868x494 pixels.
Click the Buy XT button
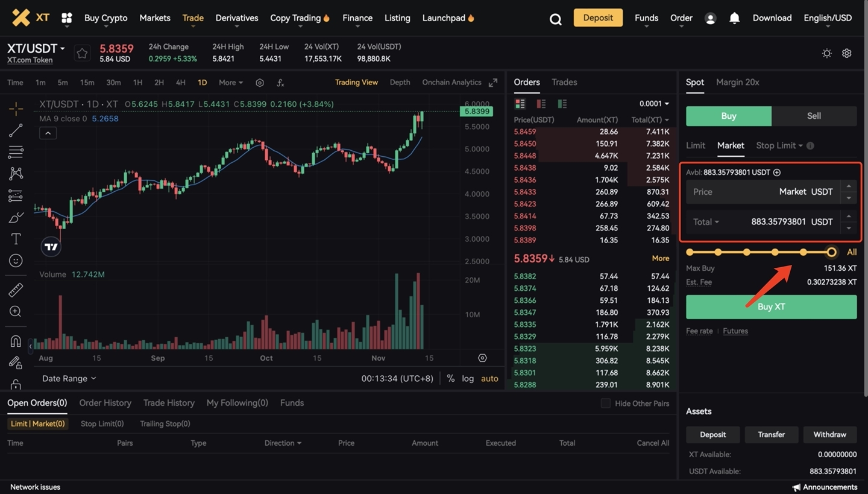pos(772,306)
